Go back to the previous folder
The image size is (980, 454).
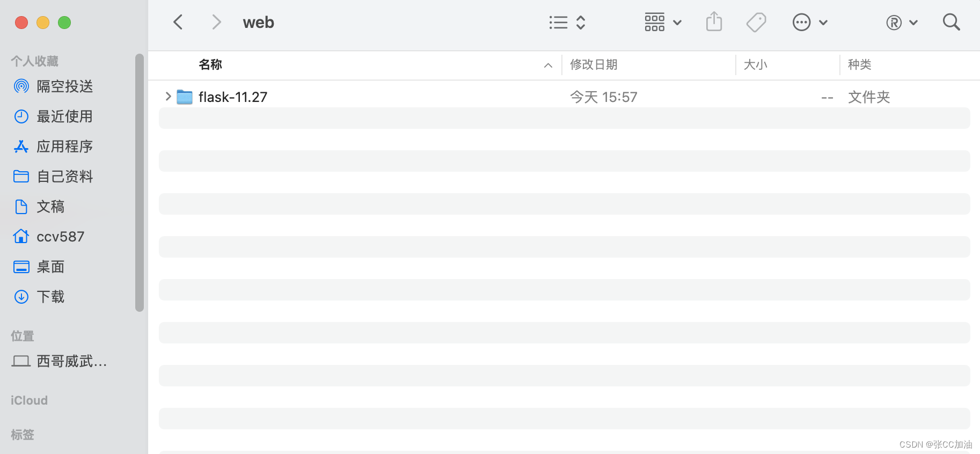point(178,22)
